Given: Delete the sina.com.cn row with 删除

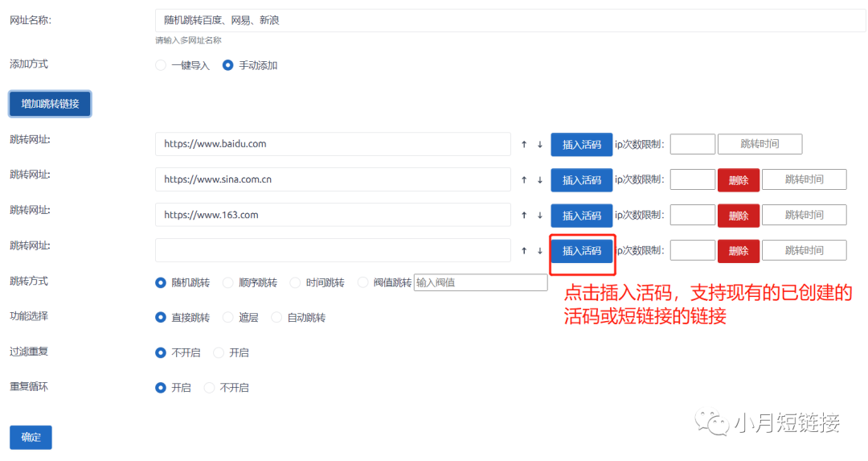Looking at the screenshot, I should 738,180.
